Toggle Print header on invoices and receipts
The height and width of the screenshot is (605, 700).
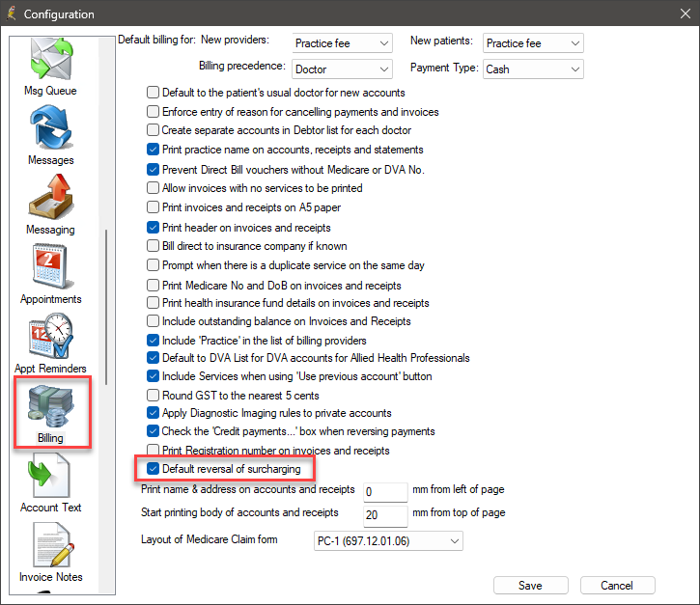tap(154, 228)
